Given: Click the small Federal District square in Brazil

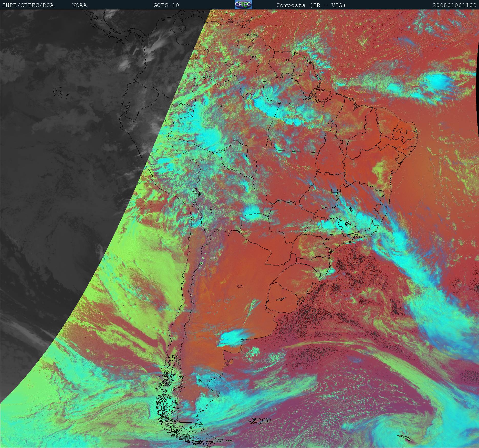Looking at the screenshot, I should pyautogui.click(x=334, y=190).
